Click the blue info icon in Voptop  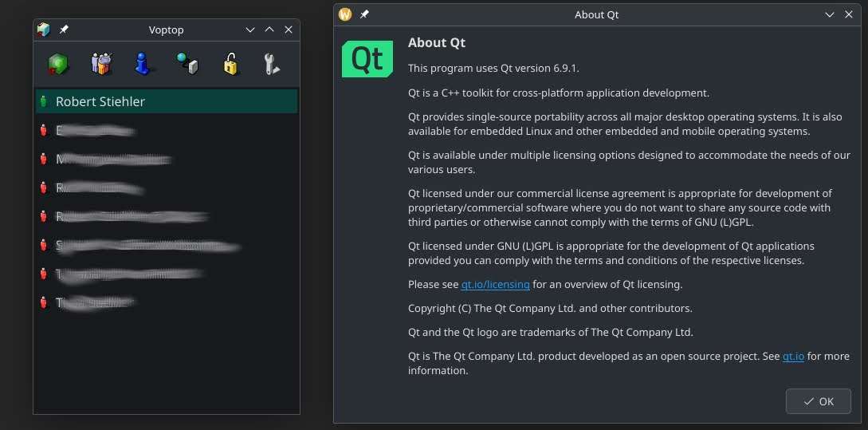pyautogui.click(x=143, y=64)
